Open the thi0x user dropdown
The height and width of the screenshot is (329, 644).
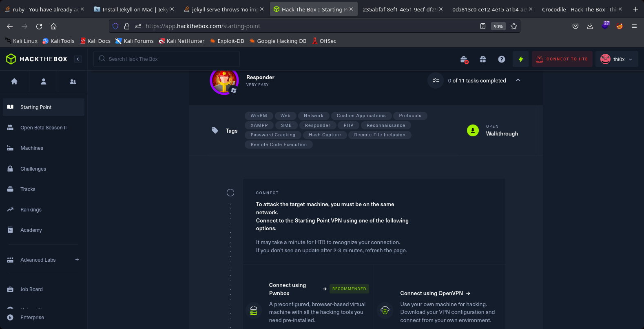[617, 59]
